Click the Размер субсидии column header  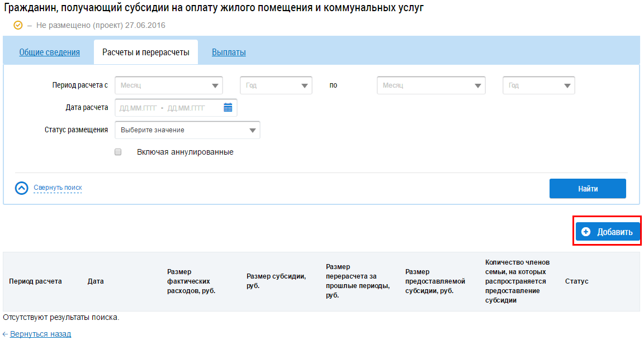(x=276, y=281)
